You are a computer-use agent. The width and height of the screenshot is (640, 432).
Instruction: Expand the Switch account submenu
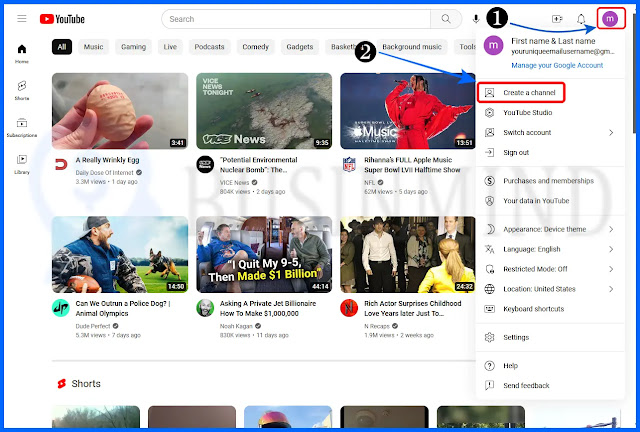[x=550, y=133]
